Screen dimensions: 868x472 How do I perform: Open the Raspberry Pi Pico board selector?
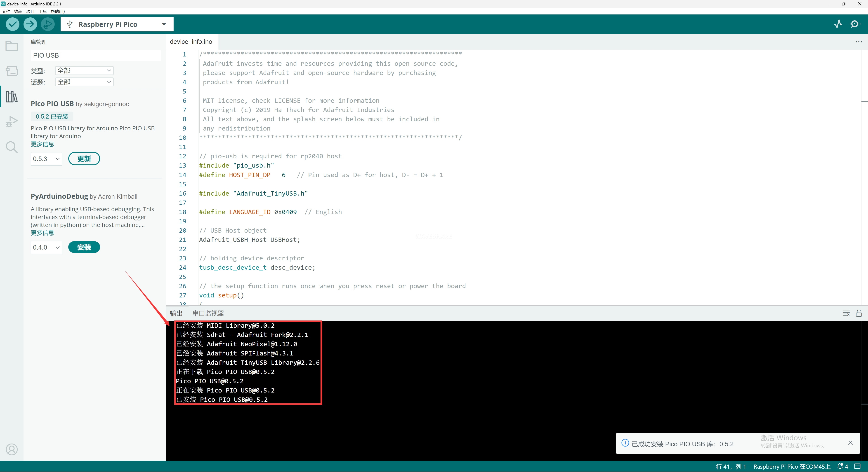(x=117, y=24)
